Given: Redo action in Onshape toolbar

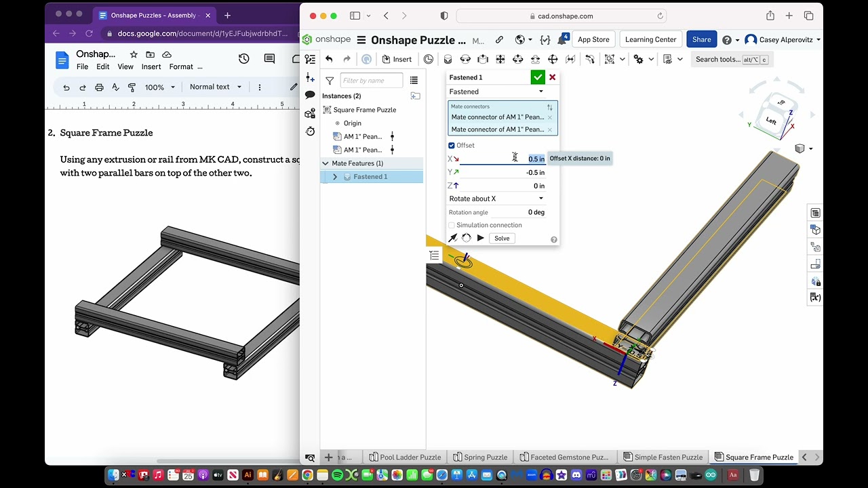Looking at the screenshot, I should coord(347,59).
